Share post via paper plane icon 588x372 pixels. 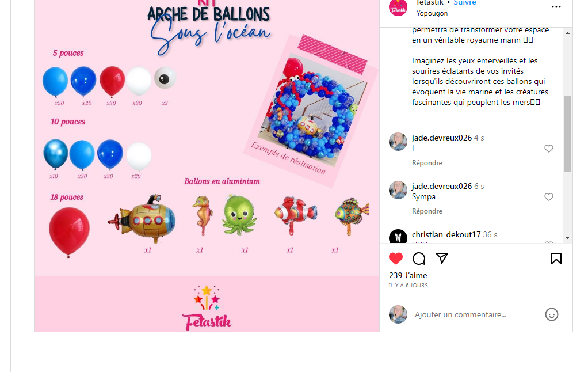442,258
